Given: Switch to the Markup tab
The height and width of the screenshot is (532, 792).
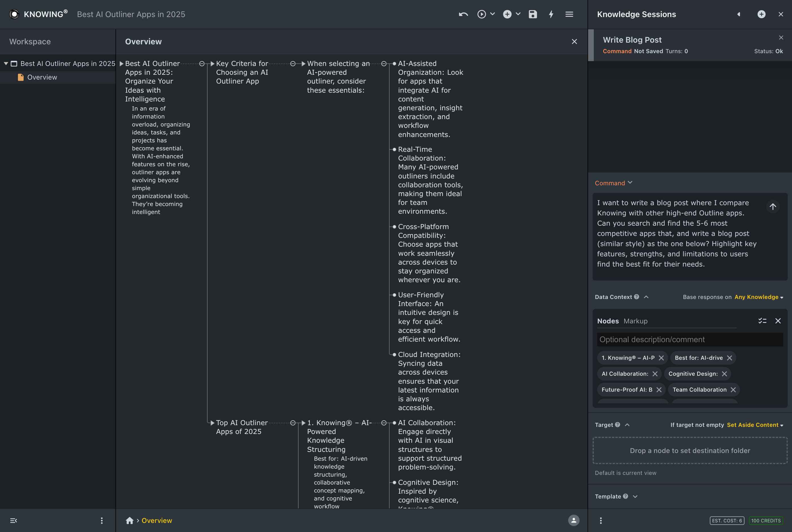Looking at the screenshot, I should [x=636, y=321].
